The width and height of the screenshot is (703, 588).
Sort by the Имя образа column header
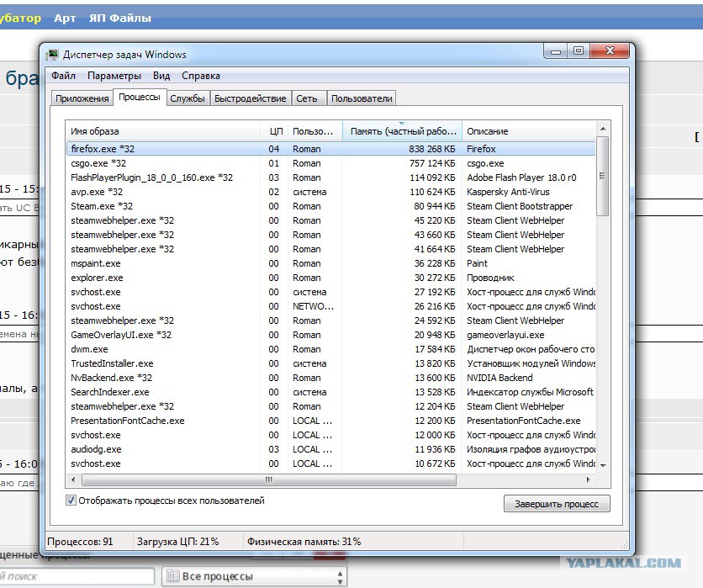[163, 131]
